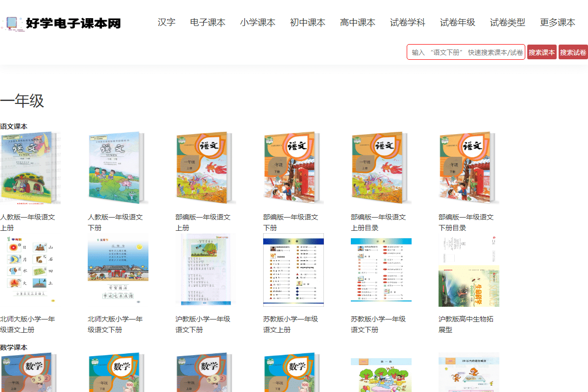Open 北师大版小学一年级语文上册 cover image

point(30,269)
